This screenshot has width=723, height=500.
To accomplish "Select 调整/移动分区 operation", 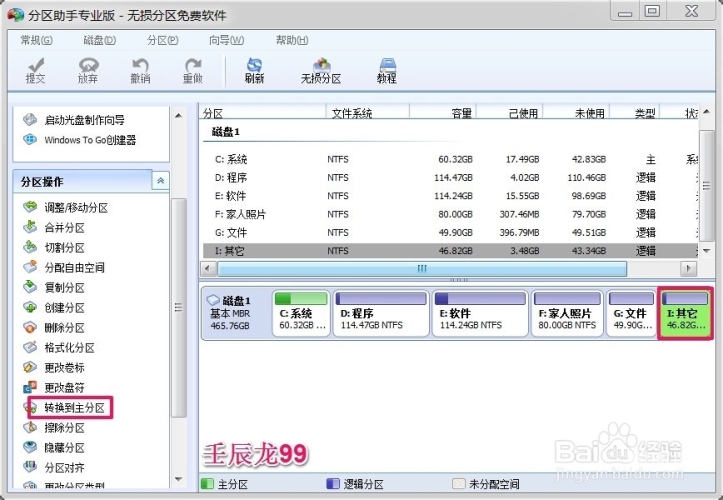I will point(65,208).
